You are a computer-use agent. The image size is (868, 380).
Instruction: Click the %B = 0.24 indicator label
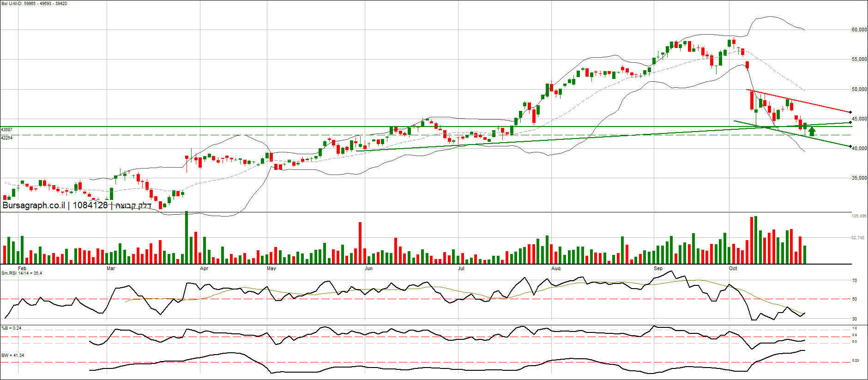[x=12, y=328]
